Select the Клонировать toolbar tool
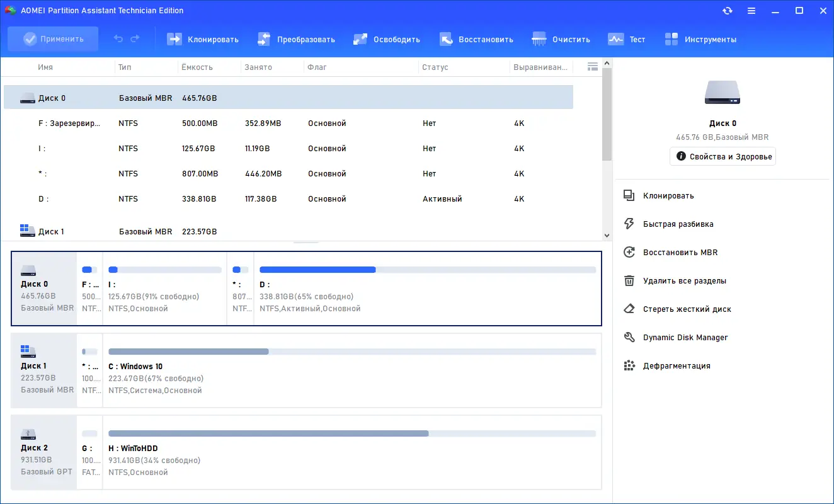The height and width of the screenshot is (504, 834). (x=202, y=38)
